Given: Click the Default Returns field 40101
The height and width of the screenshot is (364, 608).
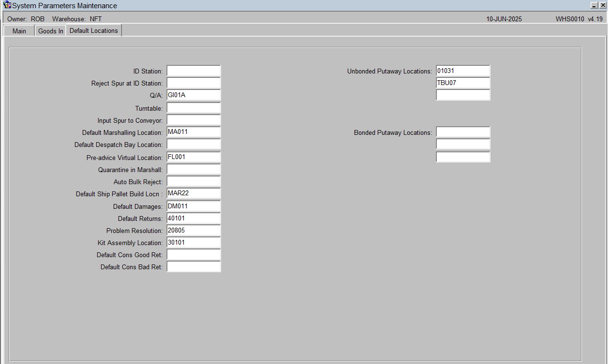Looking at the screenshot, I should 193,218.
